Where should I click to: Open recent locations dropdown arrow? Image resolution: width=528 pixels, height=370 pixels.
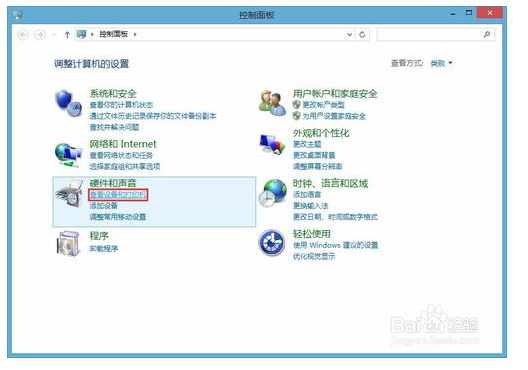point(54,35)
